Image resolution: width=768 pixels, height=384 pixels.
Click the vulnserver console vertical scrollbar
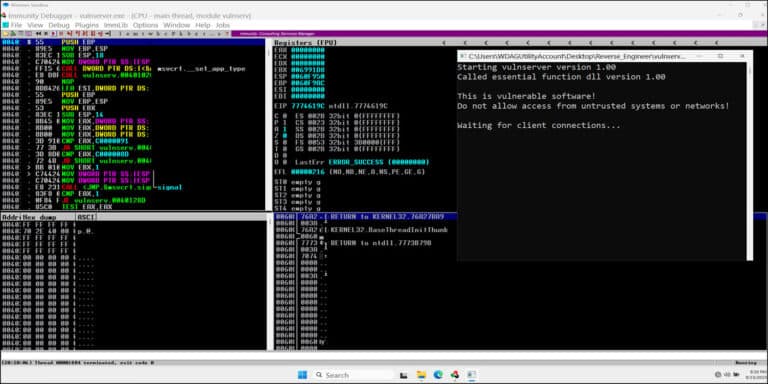coord(749,162)
